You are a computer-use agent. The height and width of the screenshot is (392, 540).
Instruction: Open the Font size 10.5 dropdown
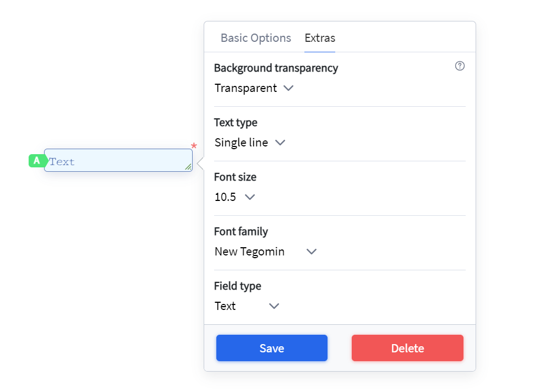pos(235,197)
